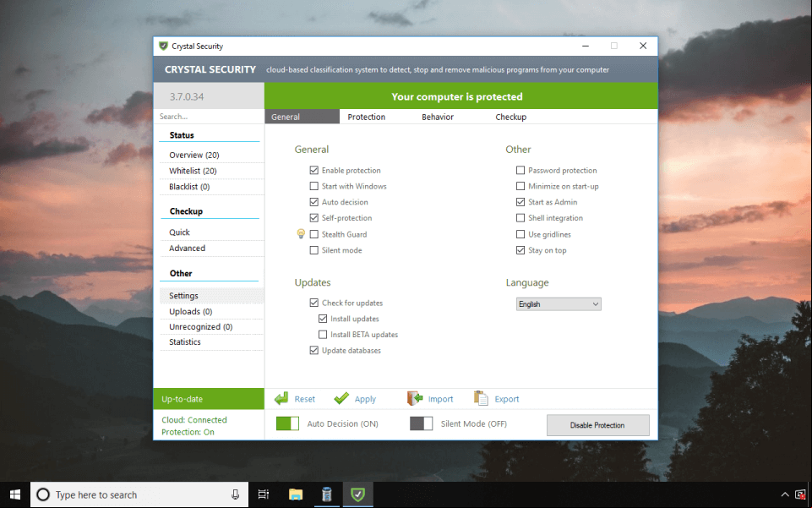Enable Password protection checkbox
This screenshot has width=812, height=508.
[520, 170]
